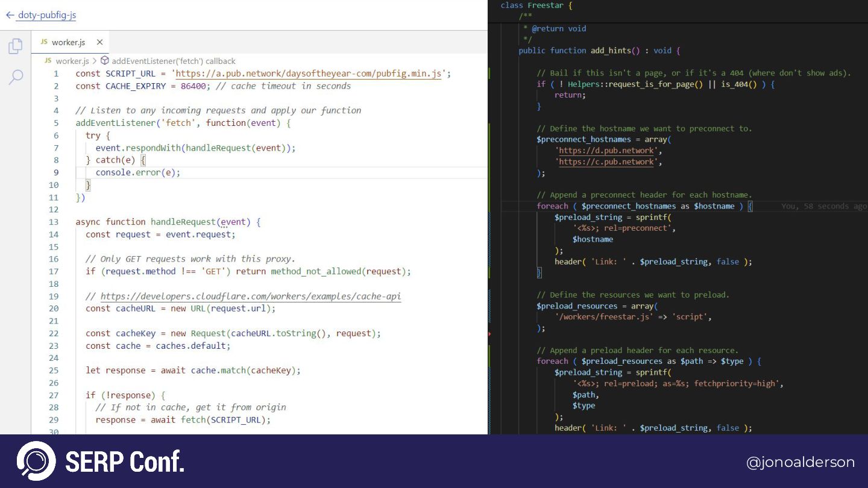The width and height of the screenshot is (868, 488).
Task: Click worker.js in the breadcrumb path
Action: point(72,61)
